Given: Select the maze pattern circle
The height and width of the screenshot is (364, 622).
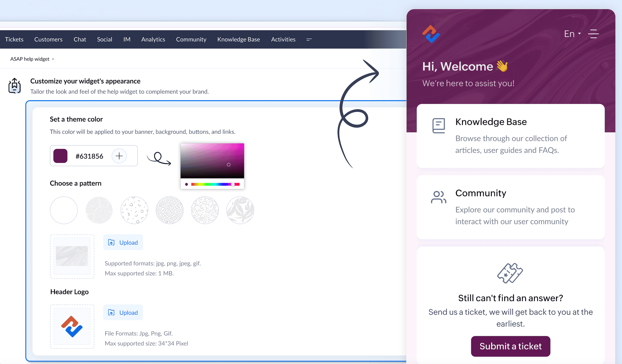Looking at the screenshot, I should click(x=170, y=210).
